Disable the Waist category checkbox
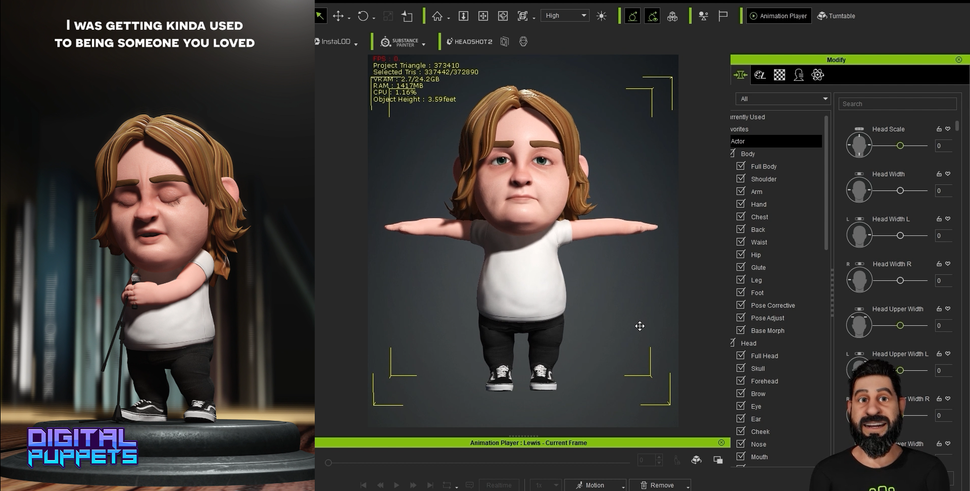This screenshot has height=491, width=970. (x=741, y=242)
